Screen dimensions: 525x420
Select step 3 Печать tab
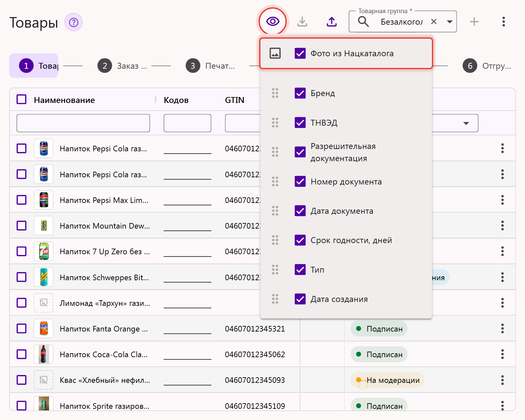pos(211,66)
